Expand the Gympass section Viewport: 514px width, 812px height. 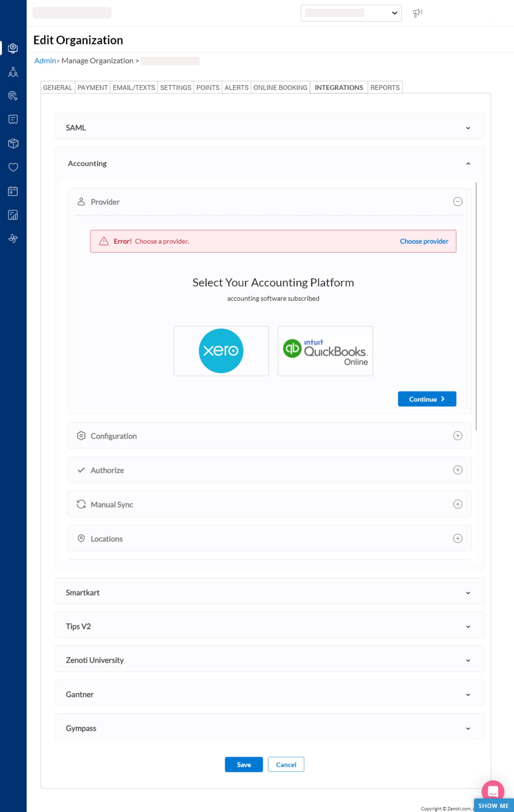click(x=468, y=728)
